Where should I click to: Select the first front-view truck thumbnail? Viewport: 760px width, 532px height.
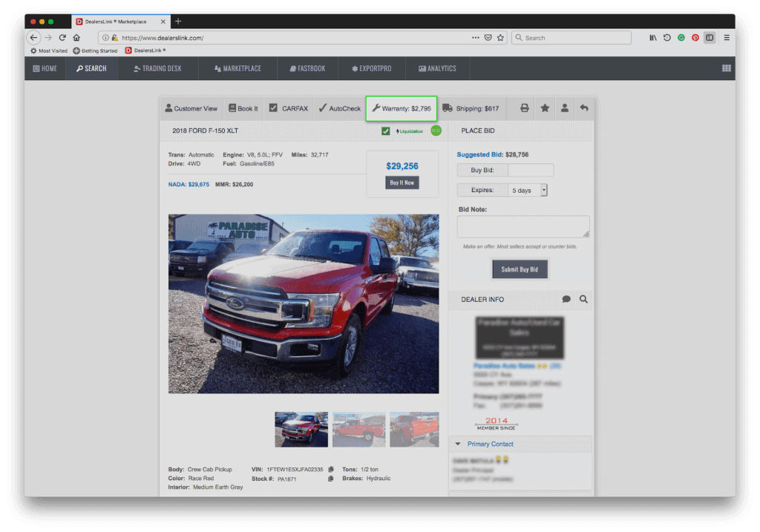[301, 430]
